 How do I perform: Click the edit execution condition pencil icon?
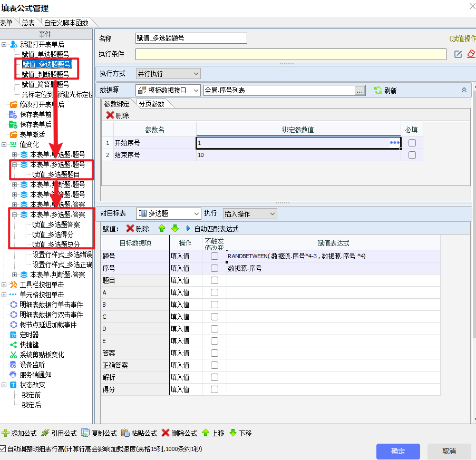pyautogui.click(x=458, y=54)
